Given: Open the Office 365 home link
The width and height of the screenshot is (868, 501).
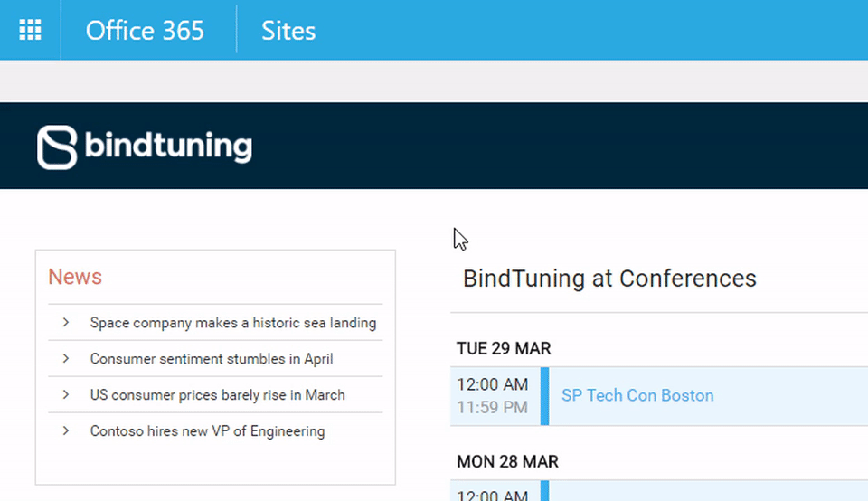Looking at the screenshot, I should (145, 31).
